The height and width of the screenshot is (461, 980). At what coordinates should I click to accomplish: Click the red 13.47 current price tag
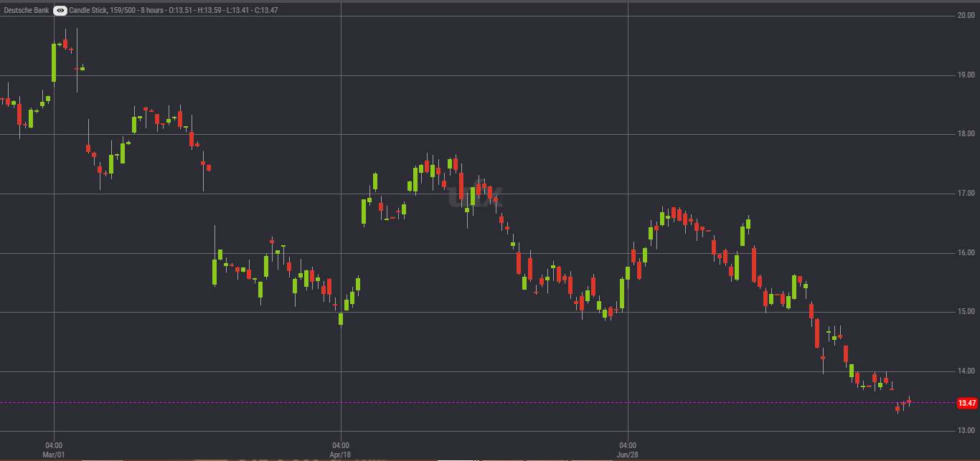pos(967,404)
